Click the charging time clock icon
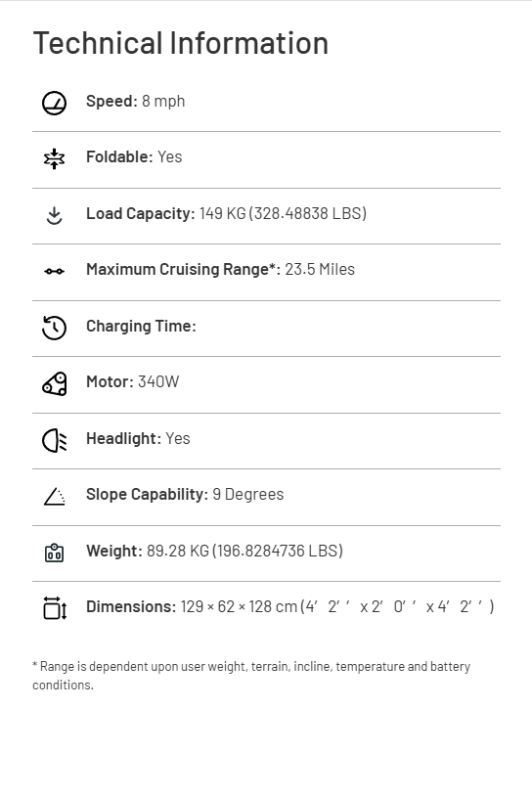The height and width of the screenshot is (797, 532). tap(54, 328)
